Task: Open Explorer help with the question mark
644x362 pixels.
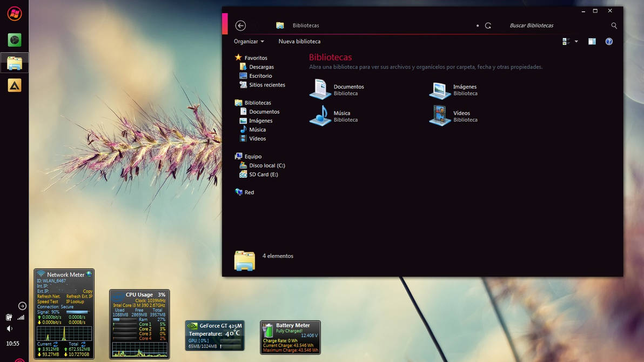Action: point(609,42)
